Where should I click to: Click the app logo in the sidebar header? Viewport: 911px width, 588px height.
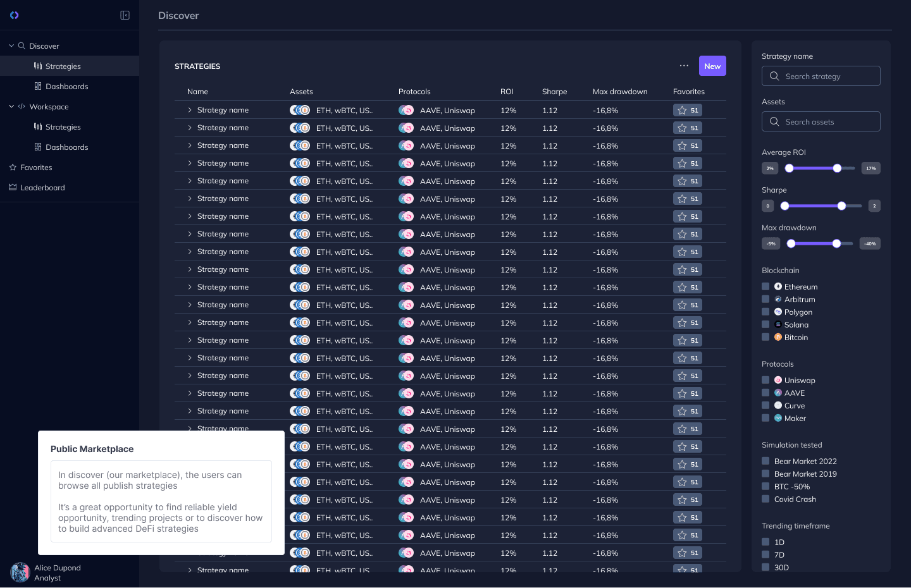pos(14,15)
